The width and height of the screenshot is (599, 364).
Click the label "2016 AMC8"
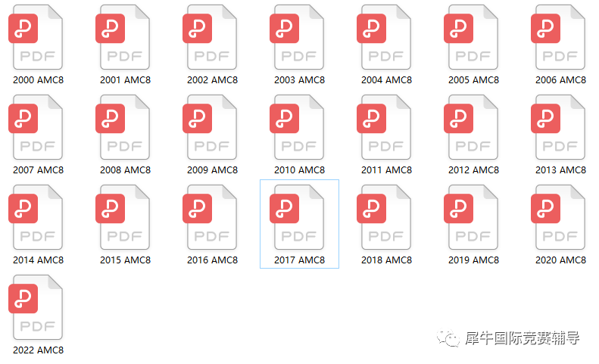212,260
